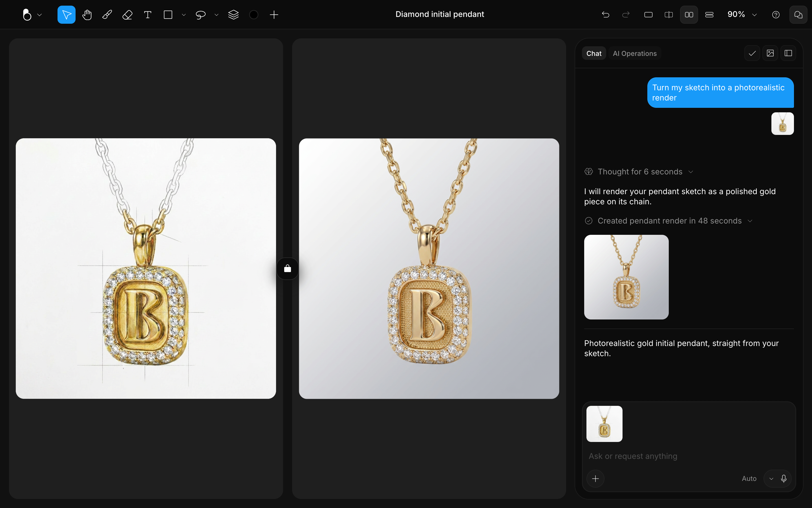The image size is (812, 508).
Task: Choose the eraser tool
Action: point(127,14)
